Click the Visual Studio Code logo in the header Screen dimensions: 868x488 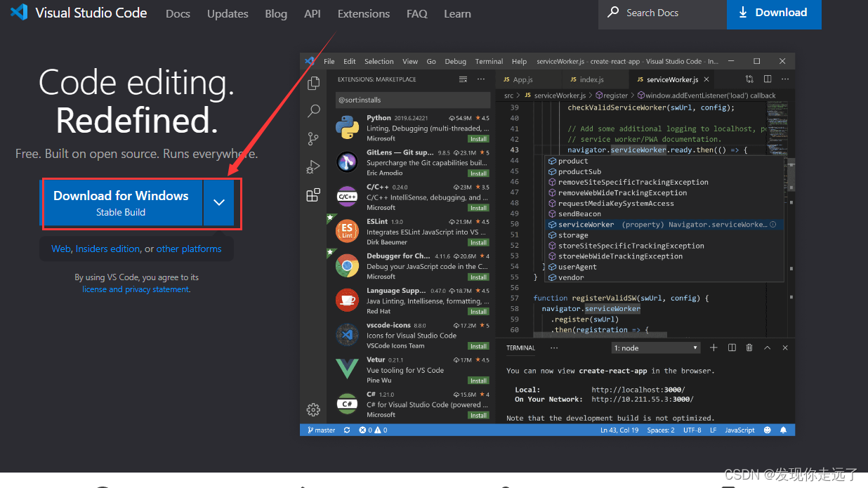[x=19, y=13]
